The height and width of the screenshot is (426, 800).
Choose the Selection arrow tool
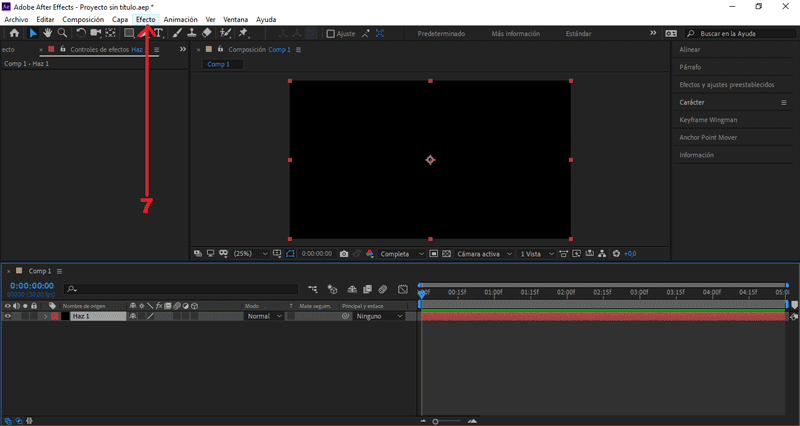(x=32, y=33)
